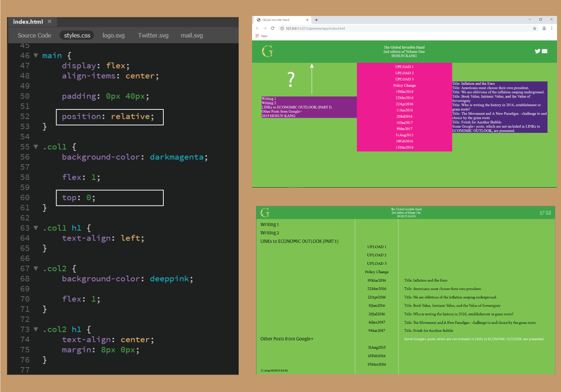Close the Global Invisible Hand browser tab
The width and height of the screenshot is (561, 392).
click(307, 20)
